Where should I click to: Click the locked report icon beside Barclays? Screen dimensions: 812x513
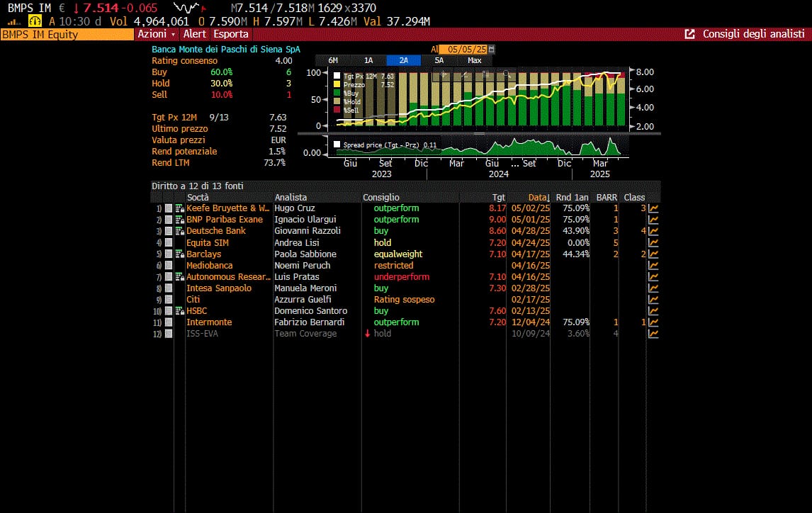180,254
